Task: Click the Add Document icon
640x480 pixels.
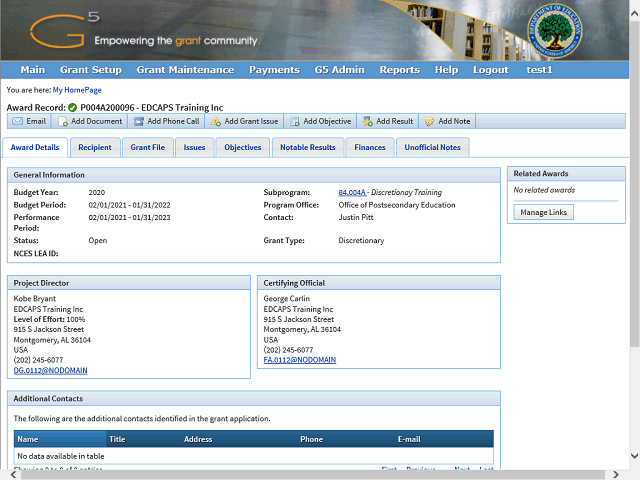Action: pos(63,121)
